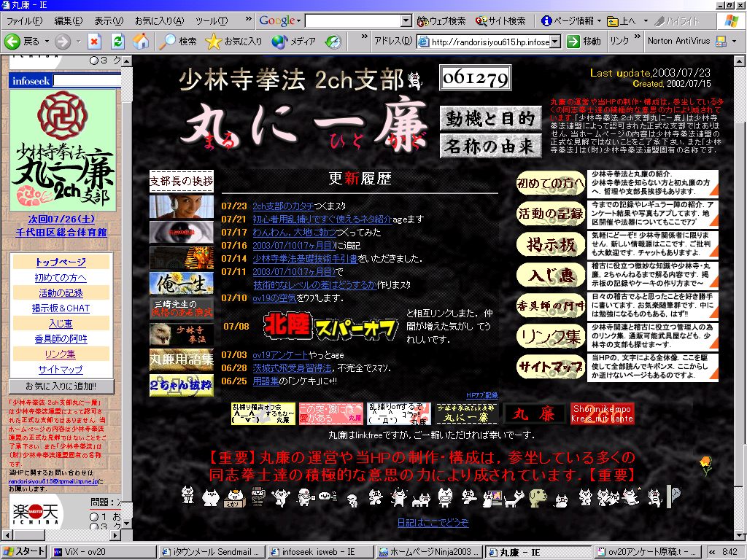Select radio option 3 at top of left frame

93,61
